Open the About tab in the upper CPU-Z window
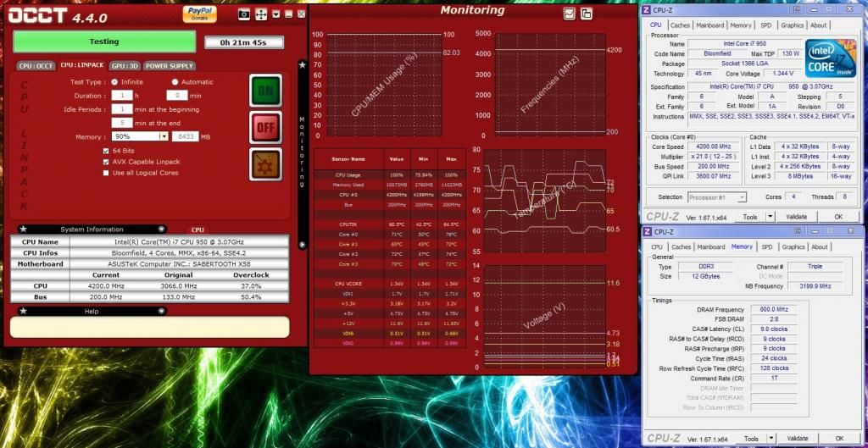Viewport: 868px width, 448px height. [818, 25]
